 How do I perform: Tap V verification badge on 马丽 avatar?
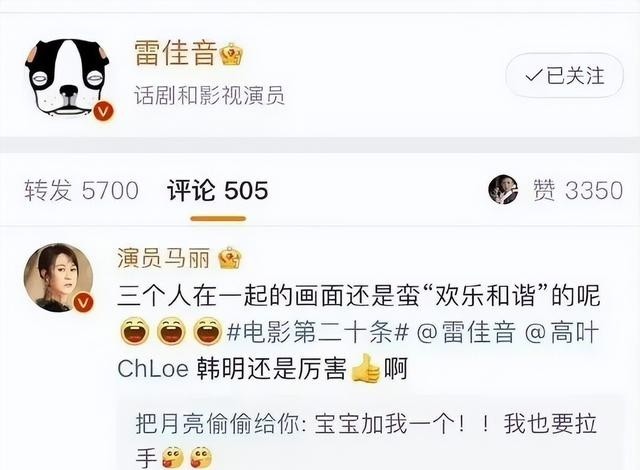83,302
